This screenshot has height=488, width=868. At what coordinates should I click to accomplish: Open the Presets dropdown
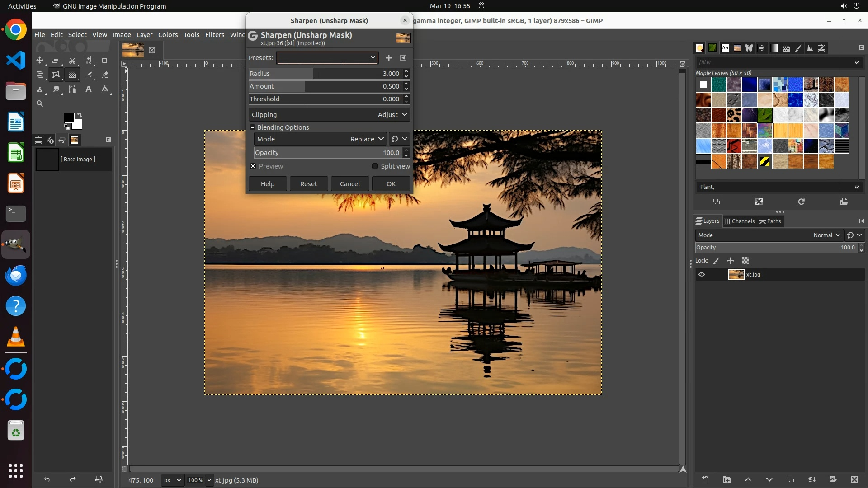(327, 58)
